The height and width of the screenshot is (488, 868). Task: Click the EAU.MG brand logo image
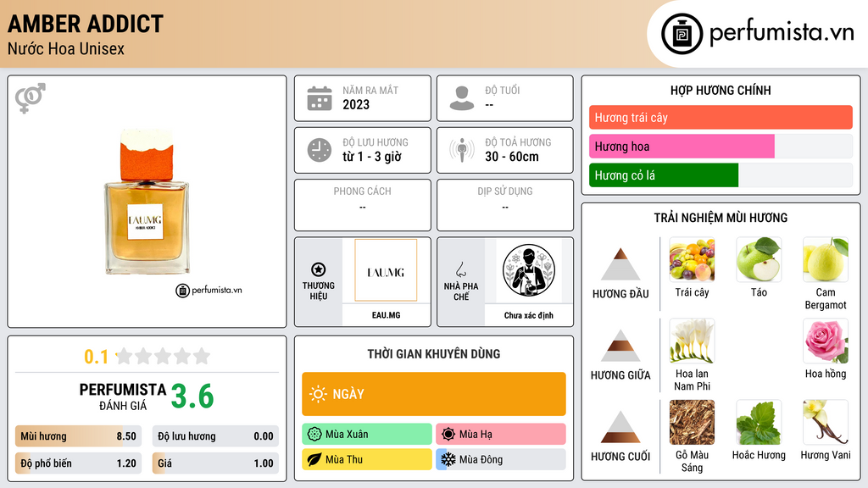[386, 270]
